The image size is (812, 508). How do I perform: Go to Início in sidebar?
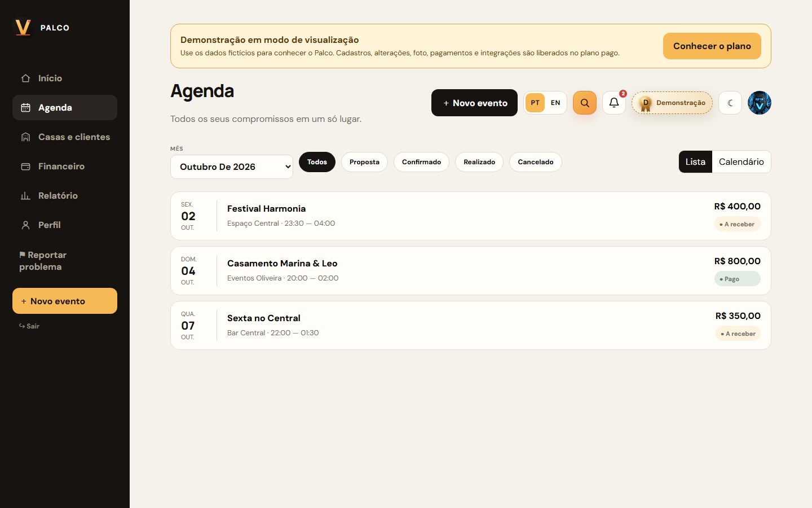tap(65, 78)
